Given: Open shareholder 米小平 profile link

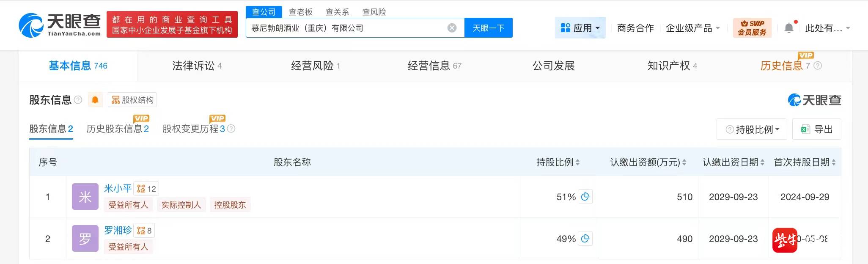Looking at the screenshot, I should click(118, 188).
